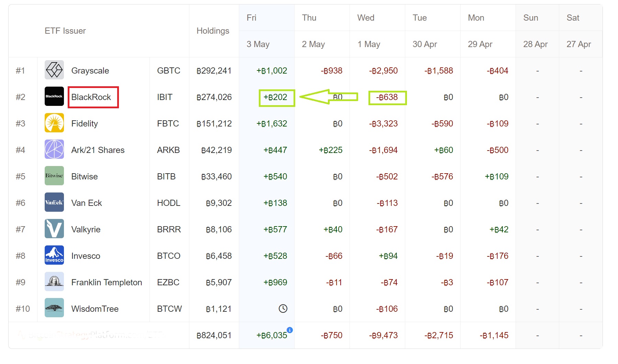The height and width of the screenshot is (364, 618).
Task: Click the BlackRock issuer name
Action: [91, 97]
